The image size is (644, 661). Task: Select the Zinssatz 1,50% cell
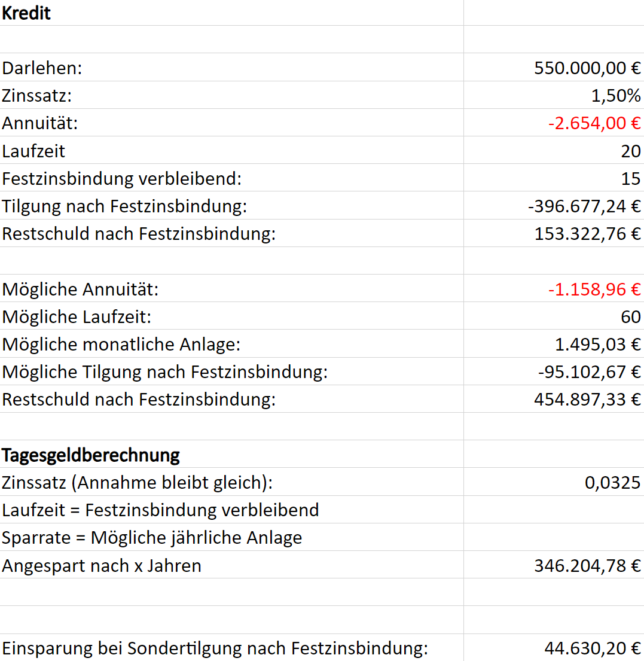[x=616, y=95]
